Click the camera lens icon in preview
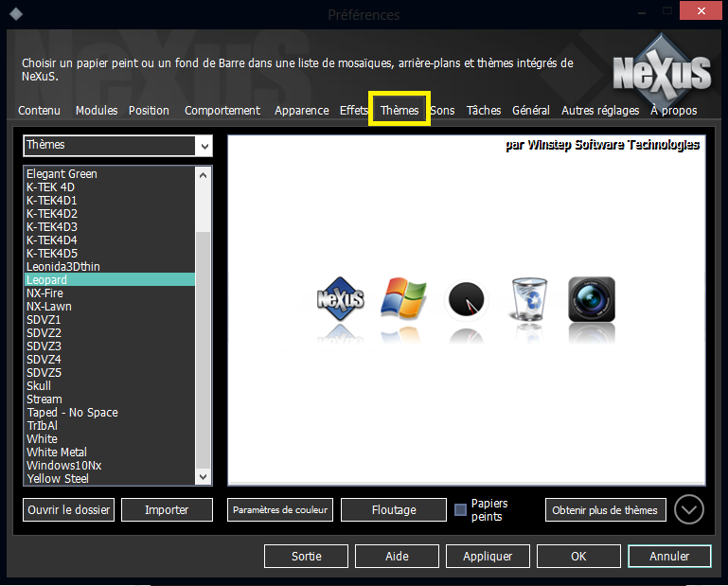 (x=592, y=299)
